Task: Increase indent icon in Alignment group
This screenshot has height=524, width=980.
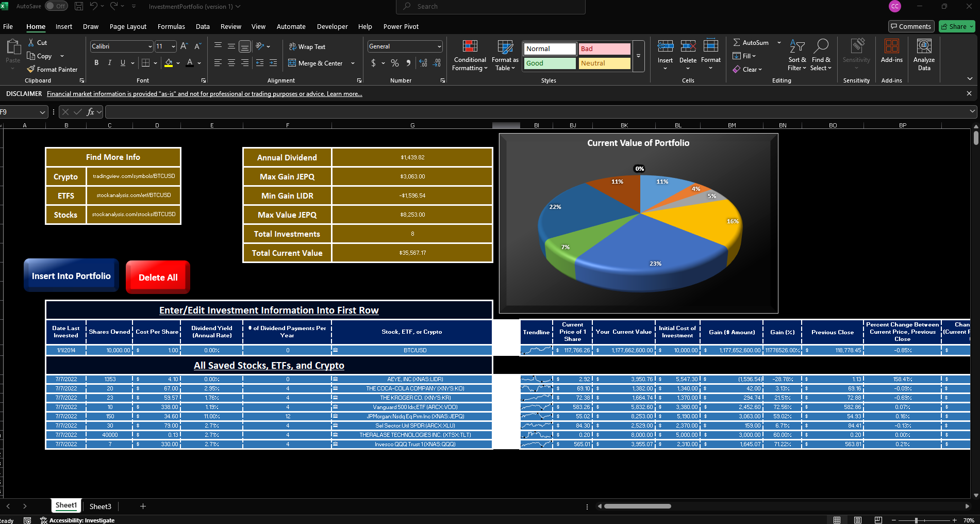Action: (273, 62)
